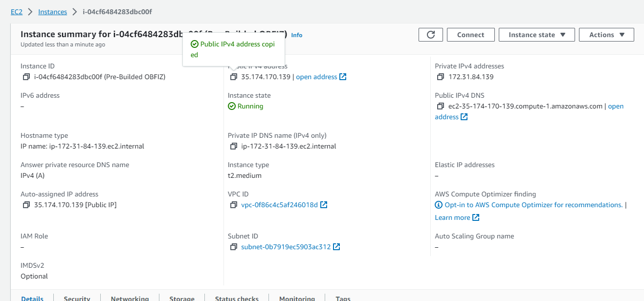This screenshot has height=301, width=644.
Task: Click the Connect button
Action: coord(470,35)
